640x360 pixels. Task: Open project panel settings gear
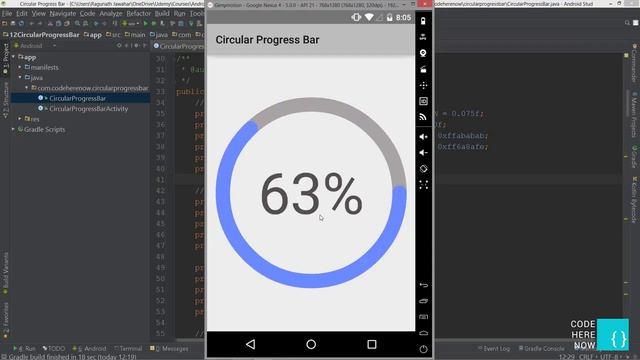click(x=137, y=46)
